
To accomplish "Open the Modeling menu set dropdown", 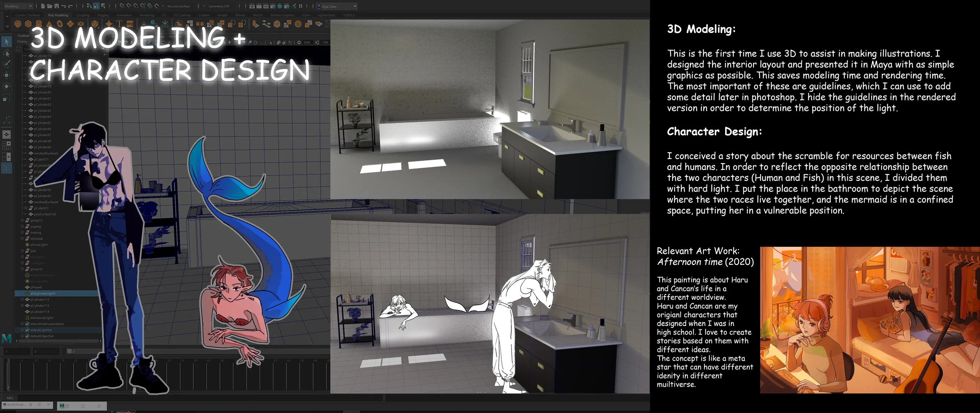I will (x=18, y=6).
